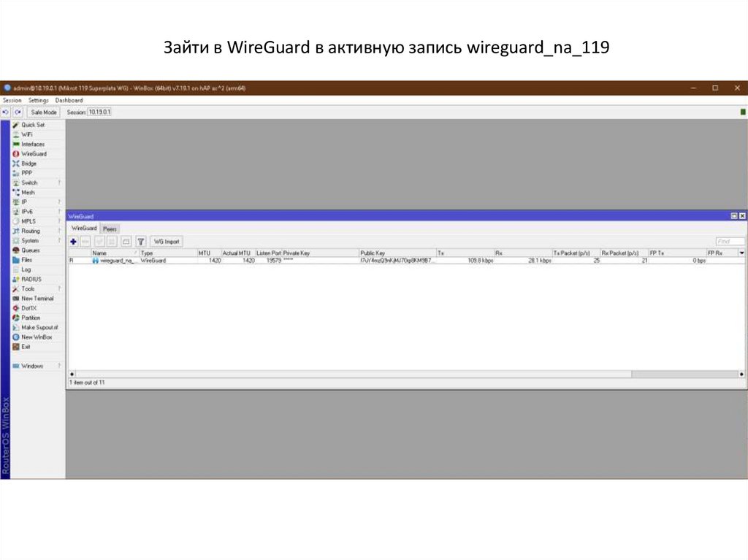Click the WG Import button
748x560 pixels.
(x=167, y=242)
